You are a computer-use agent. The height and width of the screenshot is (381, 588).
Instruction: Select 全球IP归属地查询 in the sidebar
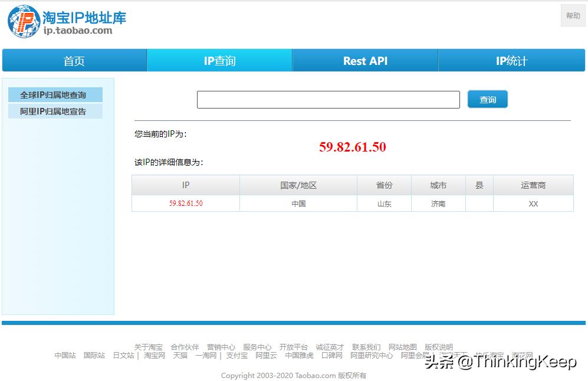(55, 95)
